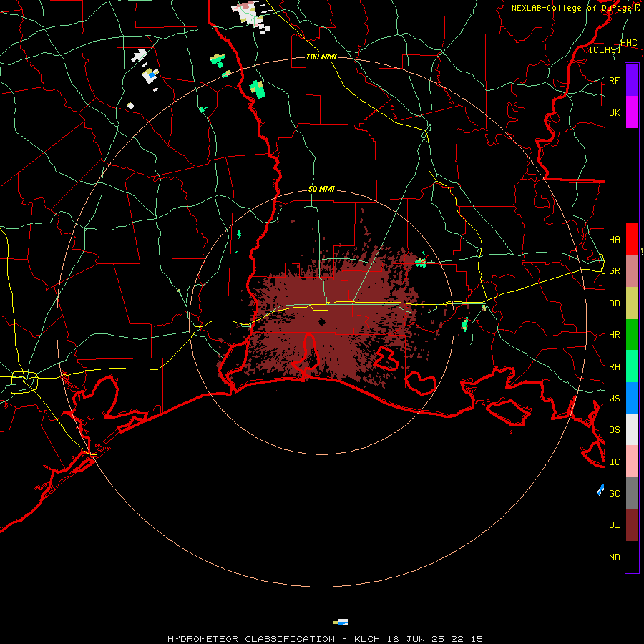Viewport: 644px width, 644px height.
Task: Click the 'DS' legend label
Action: click(614, 429)
